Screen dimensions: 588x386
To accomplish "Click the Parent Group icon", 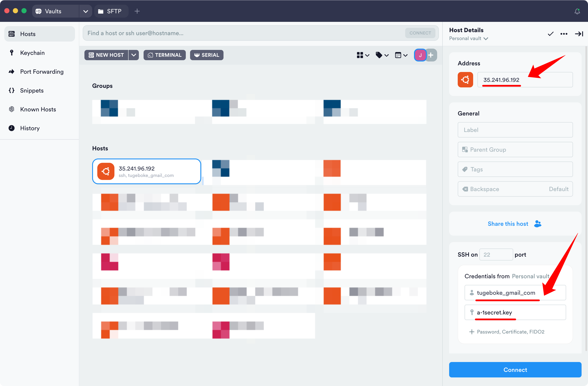I will 465,150.
